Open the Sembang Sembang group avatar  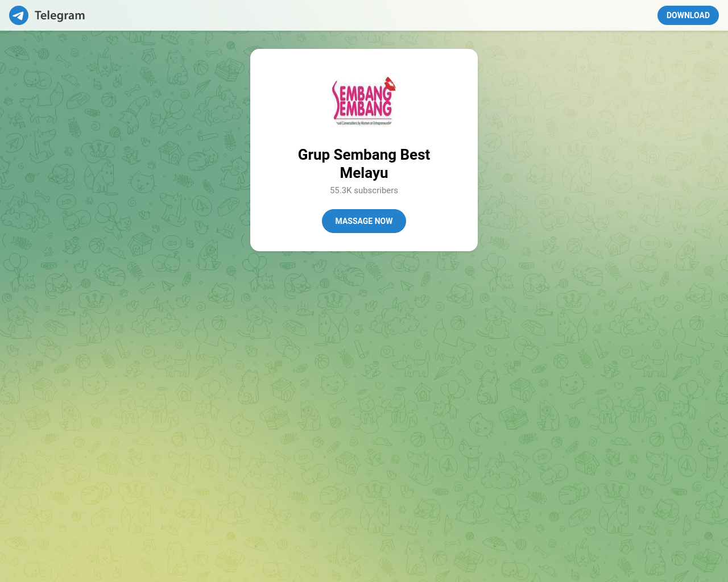pos(364,101)
